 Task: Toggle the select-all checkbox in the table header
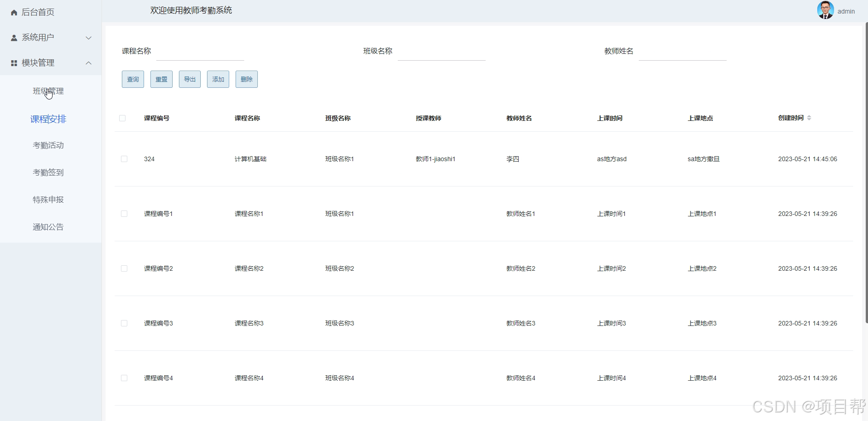tap(122, 118)
